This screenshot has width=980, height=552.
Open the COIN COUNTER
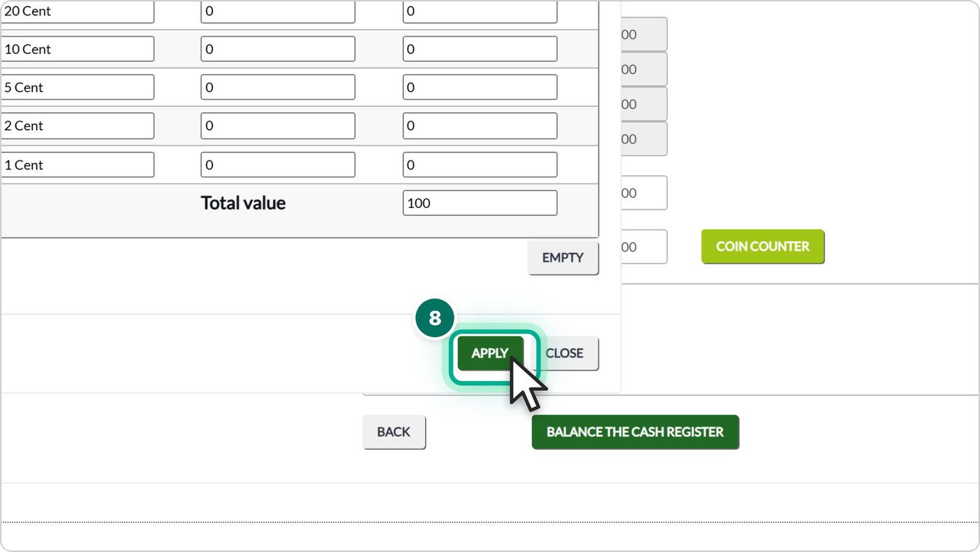pyautogui.click(x=762, y=247)
